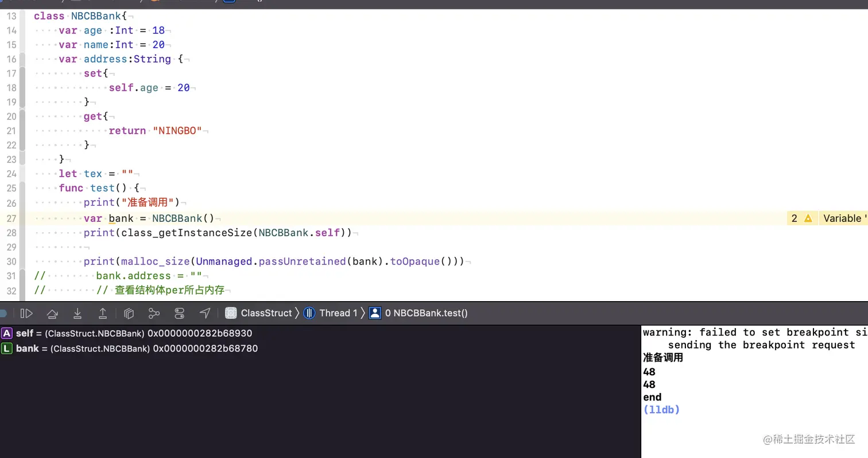
Task: Select the self variable row
Action: (x=320, y=333)
